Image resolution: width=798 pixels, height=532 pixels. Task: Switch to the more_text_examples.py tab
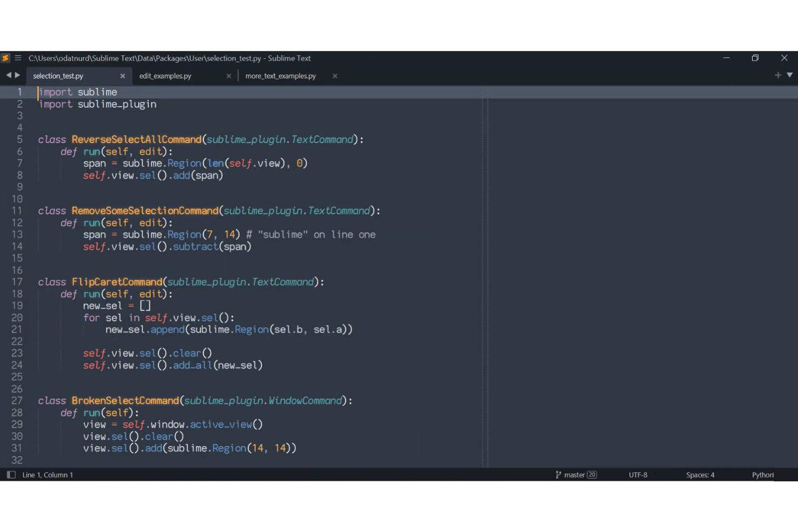(280, 75)
